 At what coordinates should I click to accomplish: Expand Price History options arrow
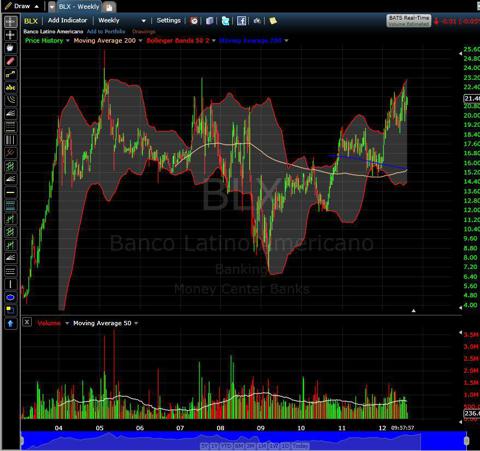click(x=68, y=41)
